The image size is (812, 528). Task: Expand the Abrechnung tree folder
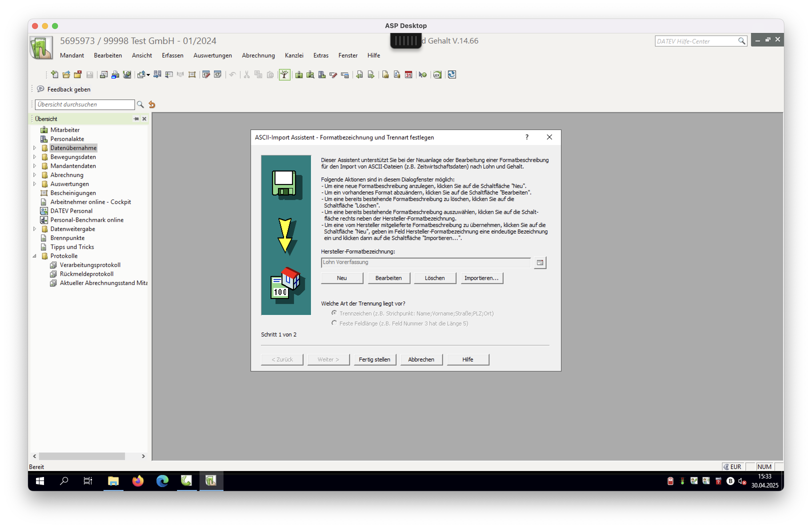(34, 175)
